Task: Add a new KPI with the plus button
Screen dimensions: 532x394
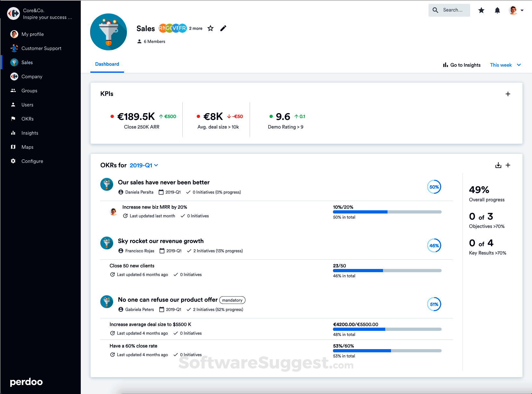Action: tap(508, 94)
